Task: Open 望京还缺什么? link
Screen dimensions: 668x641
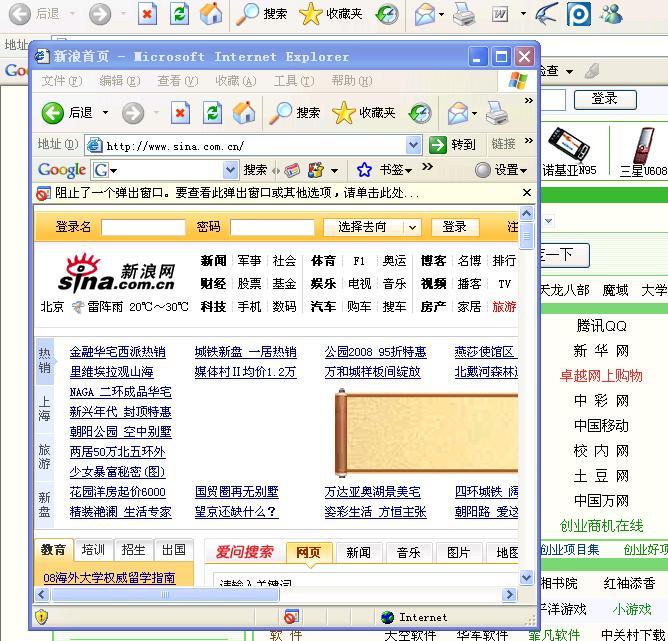Action: [236, 512]
